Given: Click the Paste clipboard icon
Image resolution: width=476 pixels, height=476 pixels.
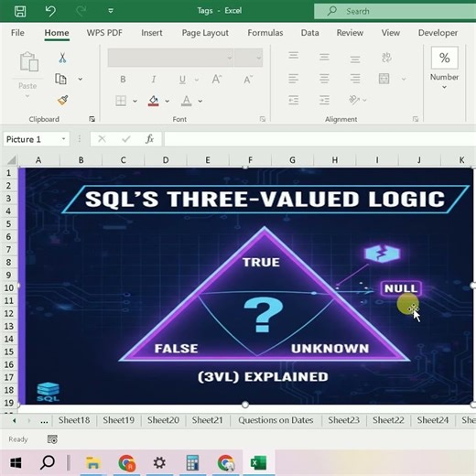Looking at the screenshot, I should [x=28, y=61].
